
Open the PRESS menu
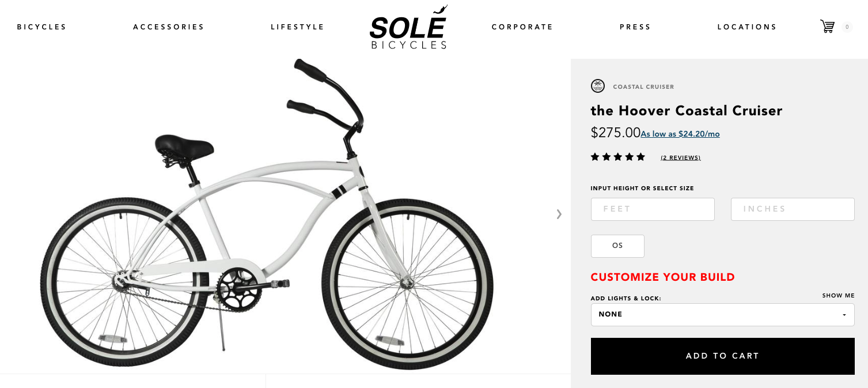click(x=634, y=27)
